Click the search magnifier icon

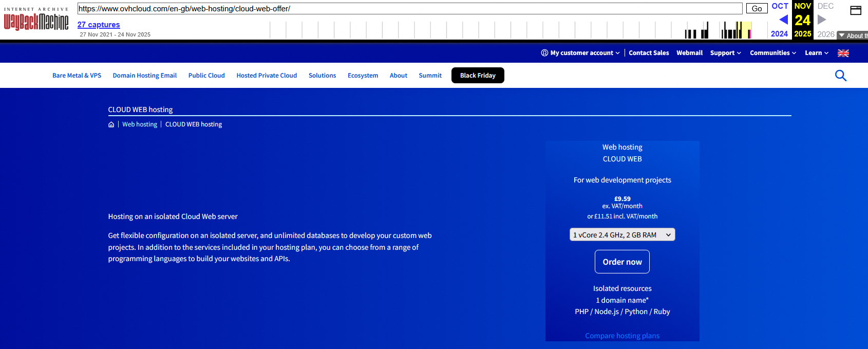[x=840, y=76]
